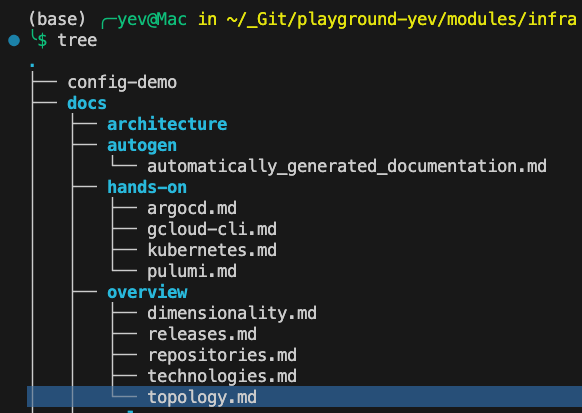Click the path ~/_Git/playground-yev/modules/infra
582x413 pixels.
[402, 19]
